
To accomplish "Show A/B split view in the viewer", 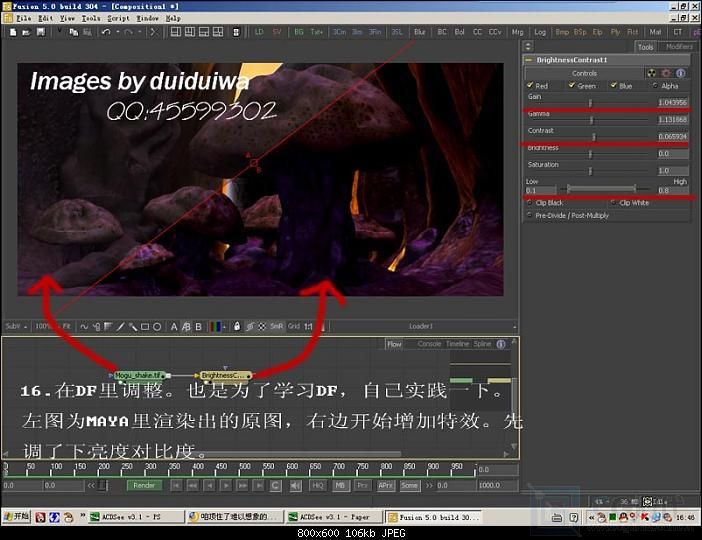I will [186, 327].
